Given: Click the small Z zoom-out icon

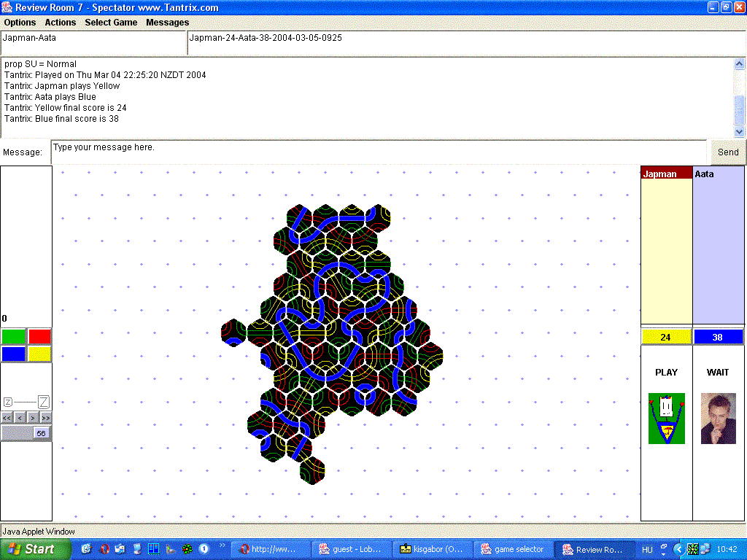Looking at the screenshot, I should (x=8, y=402).
